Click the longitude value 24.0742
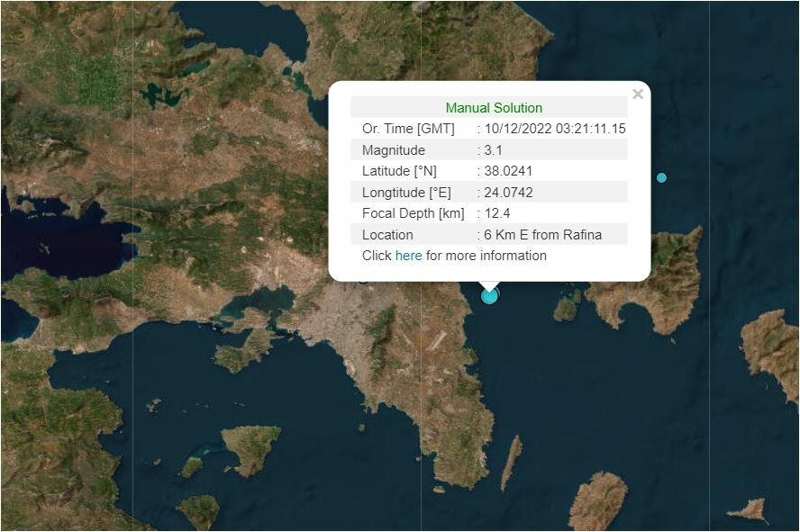Viewport: 800px width, 532px height. pyautogui.click(x=508, y=193)
